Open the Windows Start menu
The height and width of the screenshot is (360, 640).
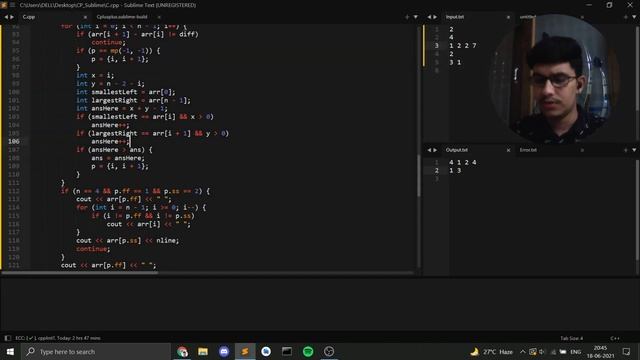10,351
